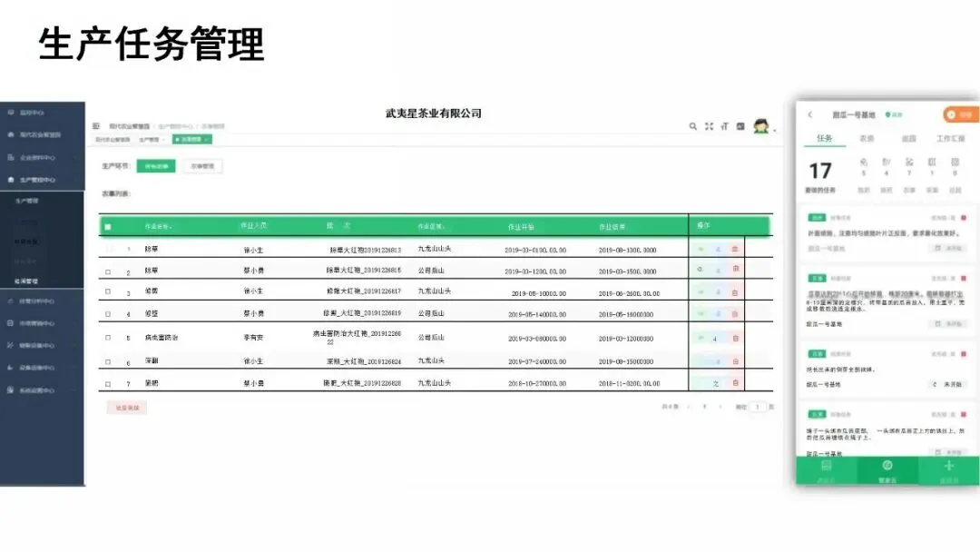Check the checkbox for row 6 深翻
The height and width of the screenshot is (552, 980).
(108, 361)
